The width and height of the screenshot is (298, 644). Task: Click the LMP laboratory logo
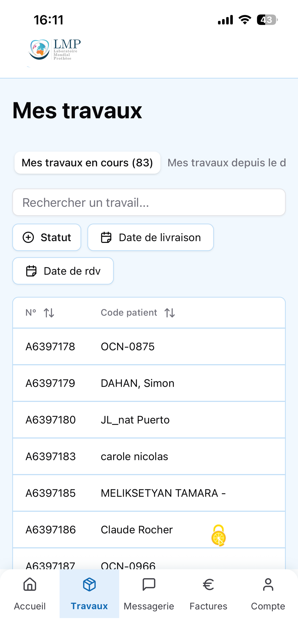[x=54, y=50]
